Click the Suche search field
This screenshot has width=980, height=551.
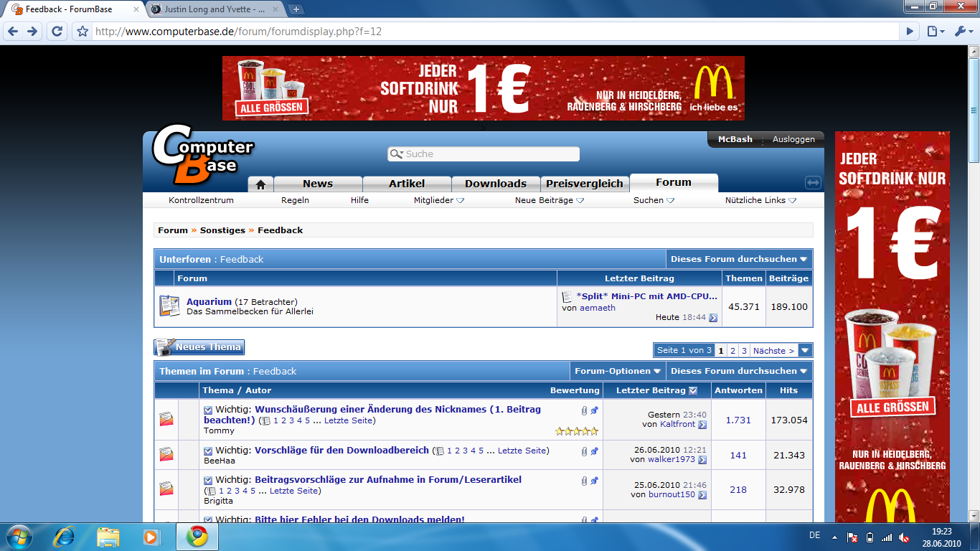(484, 154)
